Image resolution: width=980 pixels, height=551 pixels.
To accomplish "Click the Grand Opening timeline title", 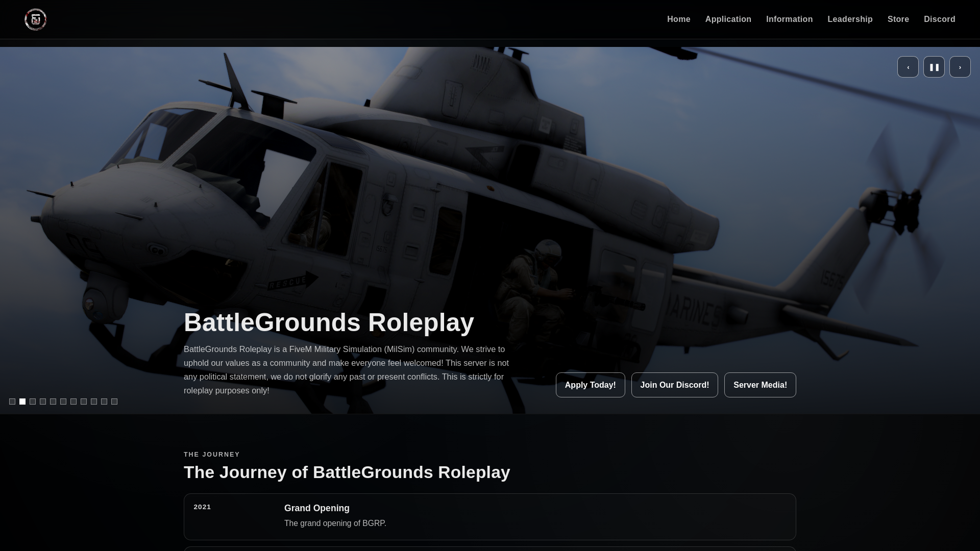I will pyautogui.click(x=317, y=508).
